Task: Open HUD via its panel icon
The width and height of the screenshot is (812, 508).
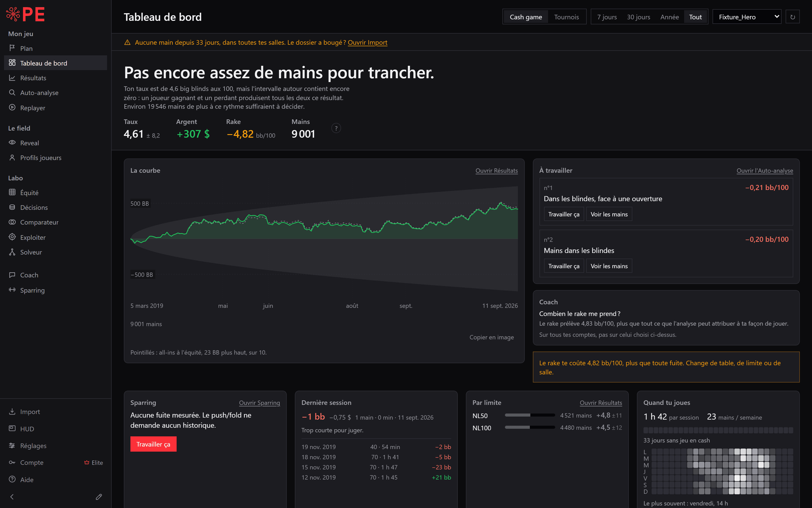Action: [12, 428]
